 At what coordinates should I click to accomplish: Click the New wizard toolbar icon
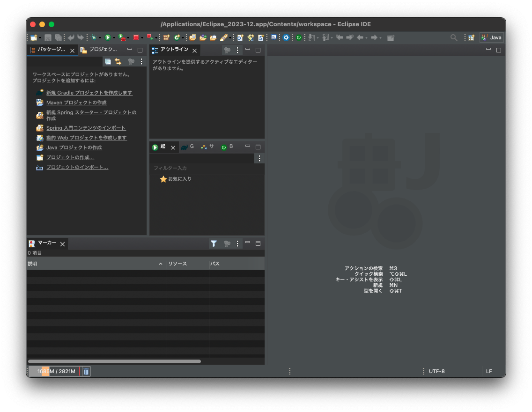pyautogui.click(x=34, y=37)
